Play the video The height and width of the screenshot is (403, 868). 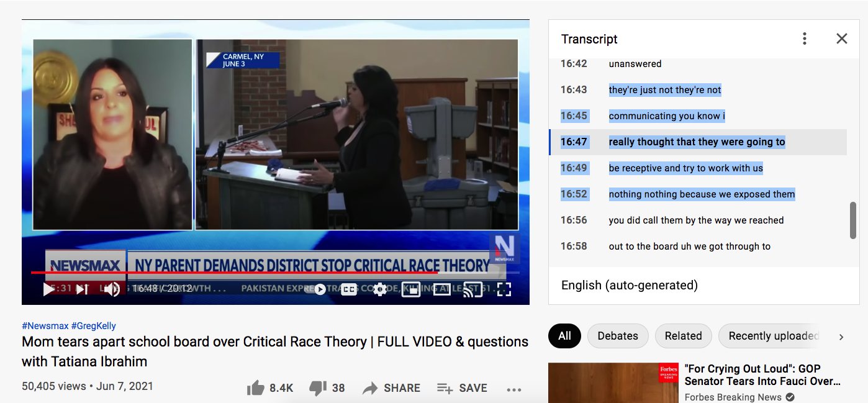48,289
